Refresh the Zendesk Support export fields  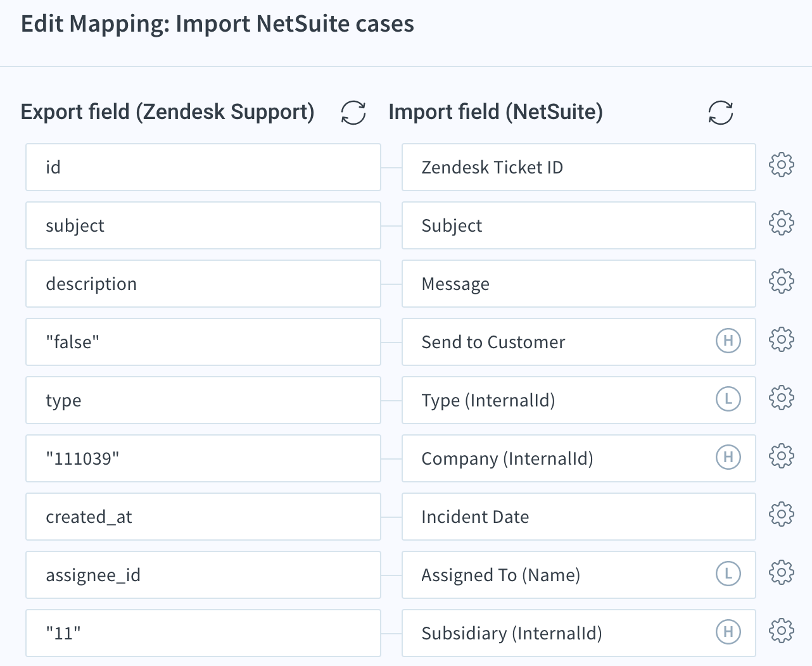(353, 113)
